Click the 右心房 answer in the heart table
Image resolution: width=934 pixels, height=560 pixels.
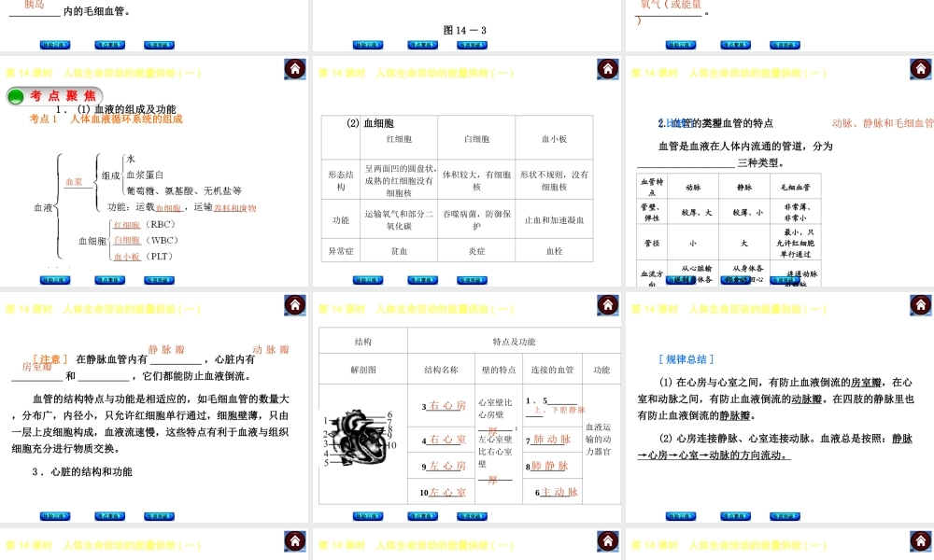coord(447,405)
